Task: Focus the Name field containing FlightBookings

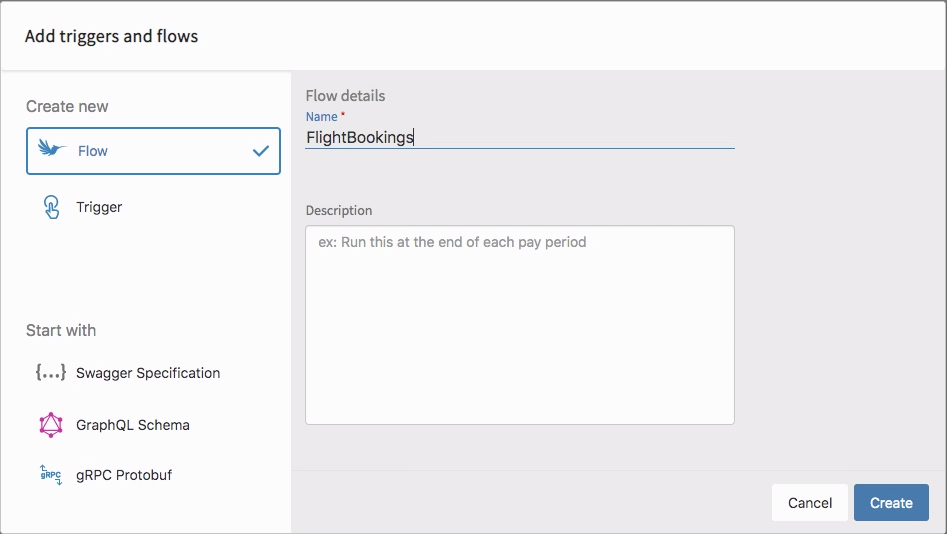Action: (x=519, y=138)
